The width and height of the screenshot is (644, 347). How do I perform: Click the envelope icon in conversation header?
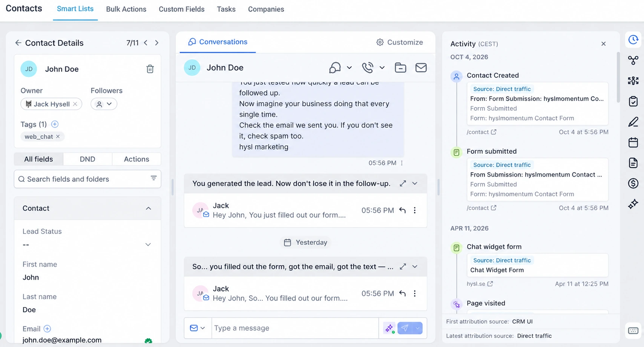tap(421, 67)
